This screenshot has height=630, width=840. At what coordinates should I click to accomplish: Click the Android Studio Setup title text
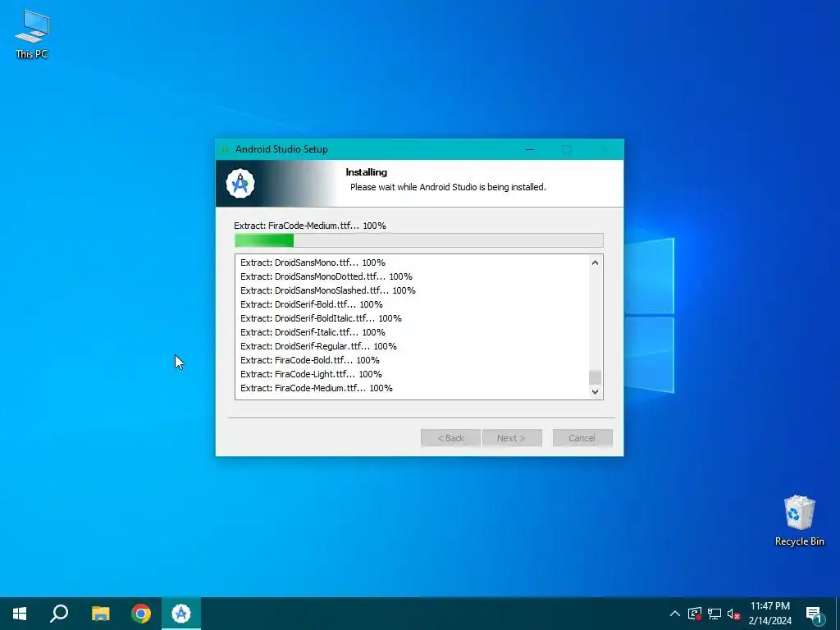(x=281, y=149)
